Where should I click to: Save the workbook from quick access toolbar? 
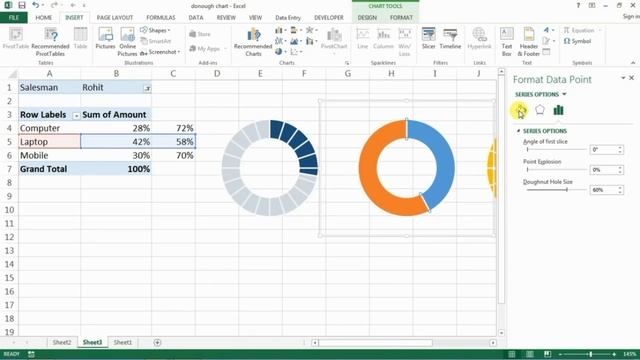click(x=22, y=5)
